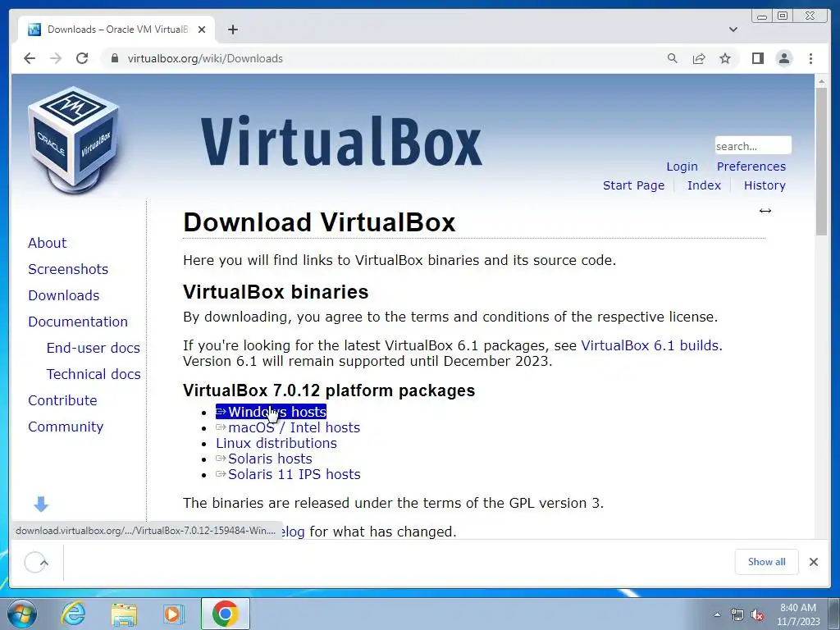The width and height of the screenshot is (840, 630).
Task: Select the Downloads – Oracle VM VirtualBox tab
Action: tap(116, 30)
